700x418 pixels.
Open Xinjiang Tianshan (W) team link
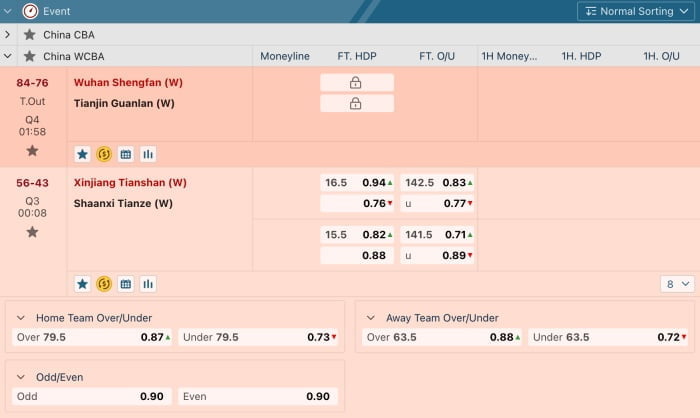130,183
